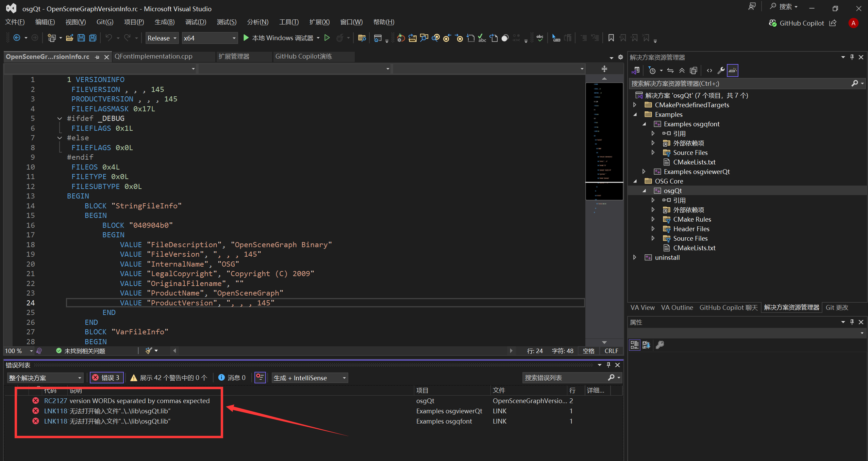The width and height of the screenshot is (868, 461).
Task: Toggle the warnings filter showing 42 个警告
Action: [169, 378]
